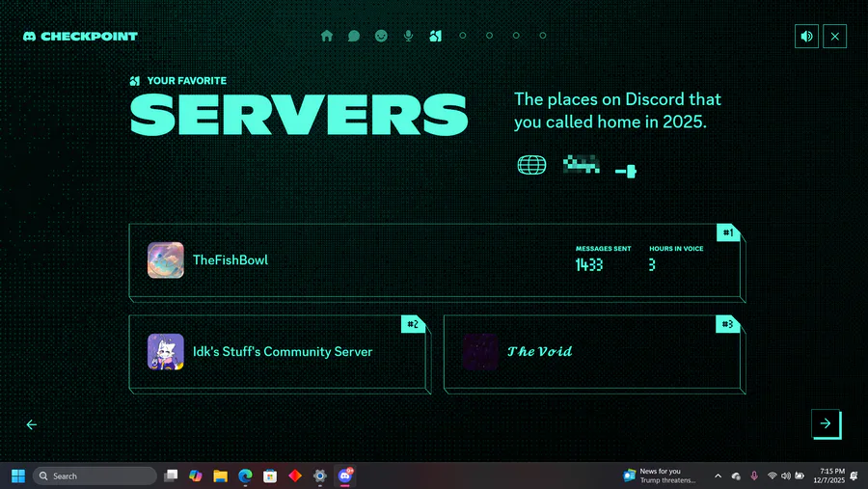Open Copilot from the taskbar

[196, 475]
